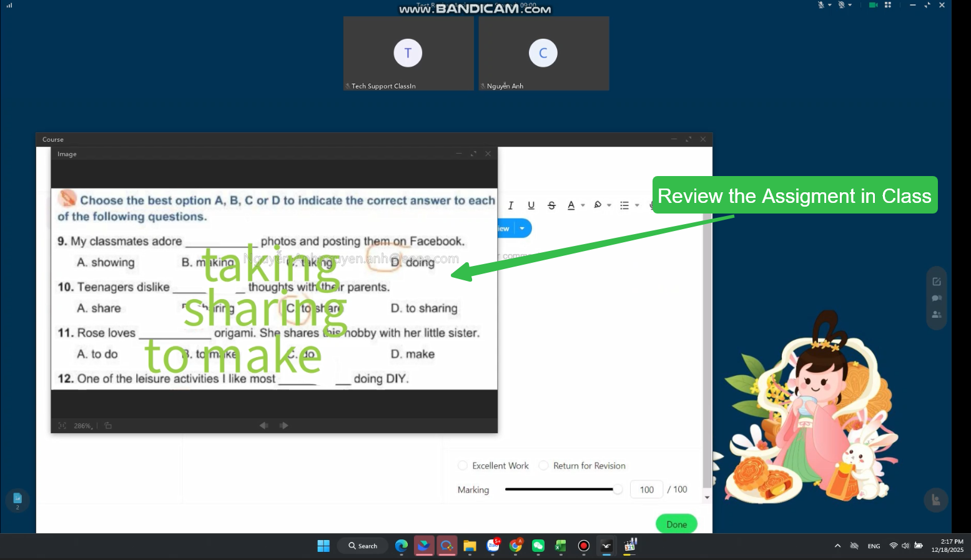The width and height of the screenshot is (971, 560).
Task: Expand the bullet list style dropdown
Action: 637,205
